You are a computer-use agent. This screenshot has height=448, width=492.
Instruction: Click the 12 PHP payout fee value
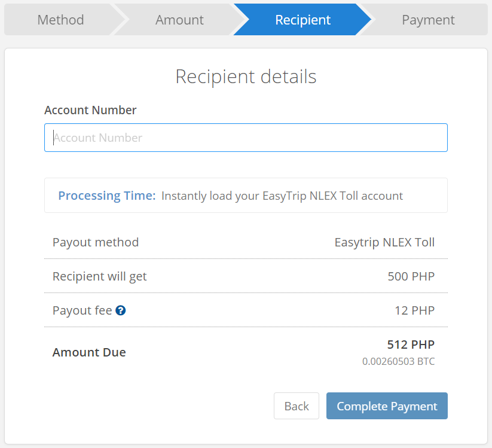pos(414,310)
